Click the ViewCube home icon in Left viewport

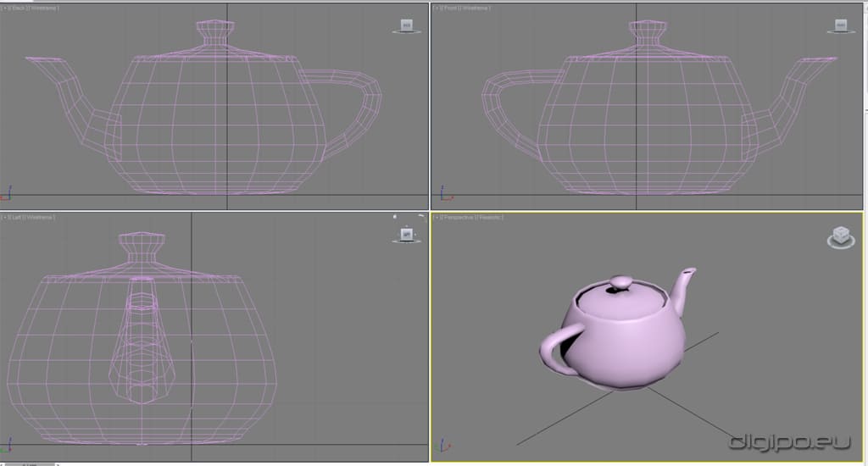395,217
